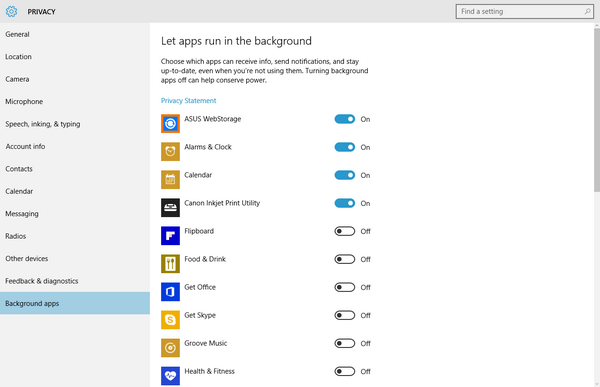Go to Microphone settings
Screen dimensions: 600x387
pyautogui.click(x=75, y=101)
